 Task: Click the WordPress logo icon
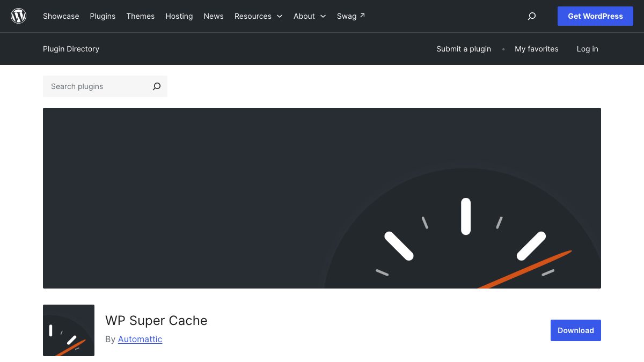point(18,16)
